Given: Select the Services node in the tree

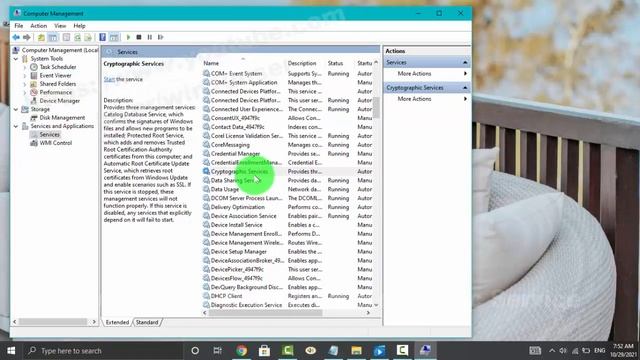Looking at the screenshot, I should click(49, 134).
